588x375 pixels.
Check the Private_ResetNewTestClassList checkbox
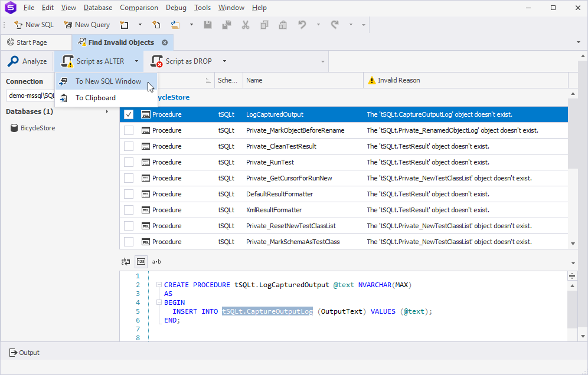coord(129,226)
